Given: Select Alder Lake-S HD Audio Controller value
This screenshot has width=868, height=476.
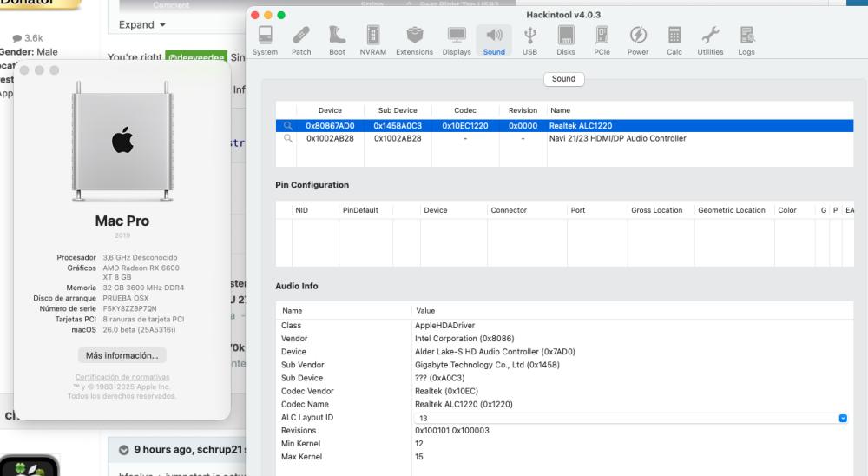Looking at the screenshot, I should (495, 352).
